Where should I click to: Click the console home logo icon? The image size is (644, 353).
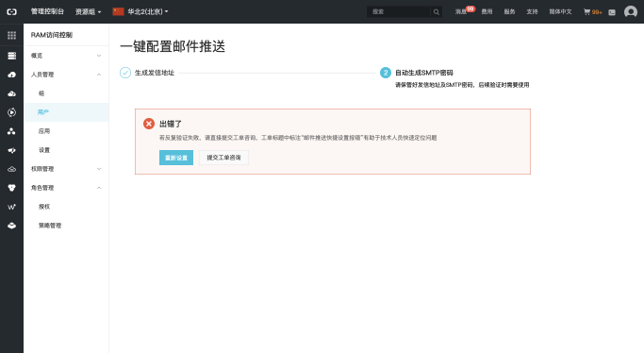pyautogui.click(x=11, y=11)
